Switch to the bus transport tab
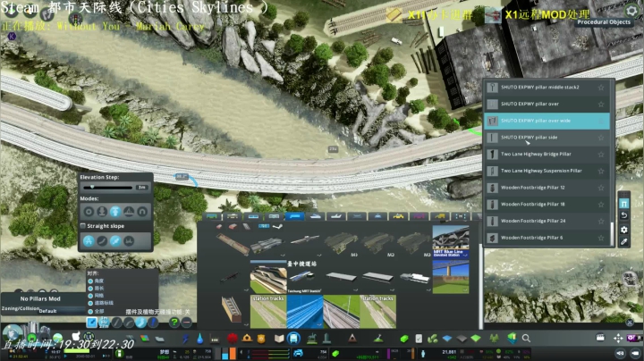 (x=212, y=216)
